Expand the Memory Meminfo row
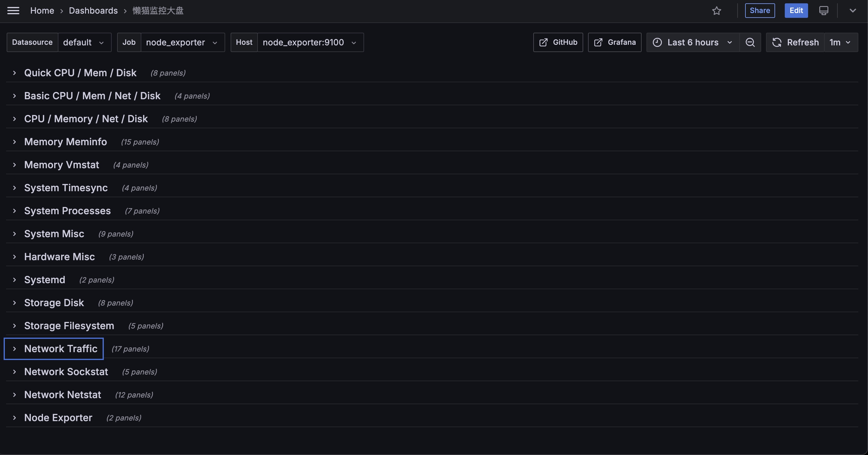This screenshot has height=455, width=868. tap(65, 142)
